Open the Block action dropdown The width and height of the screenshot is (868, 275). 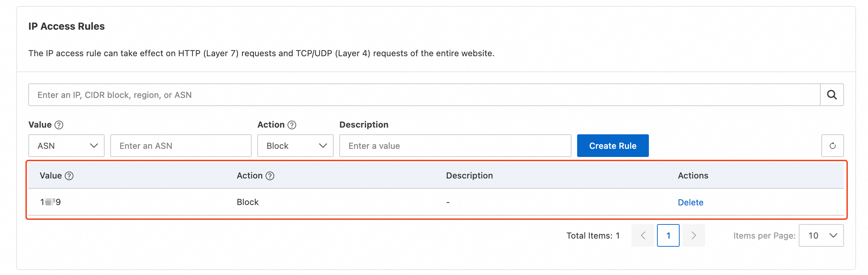(295, 146)
